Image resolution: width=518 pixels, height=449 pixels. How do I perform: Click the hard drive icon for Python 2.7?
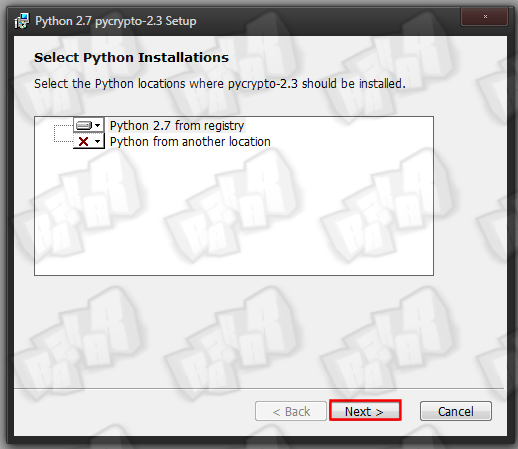click(84, 126)
